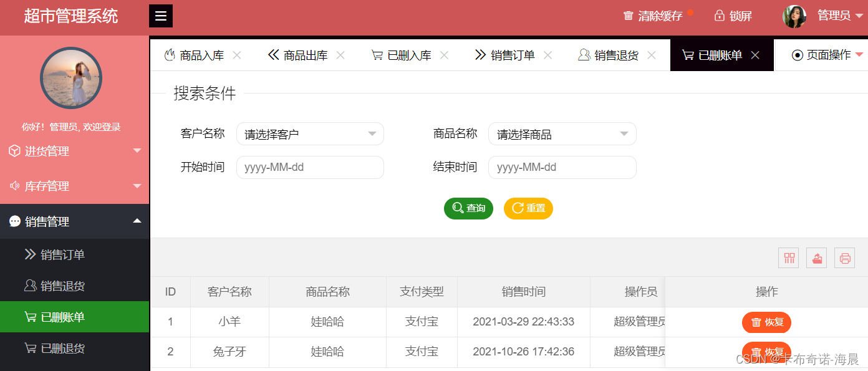Open 已删退货 in the sidebar

75,348
